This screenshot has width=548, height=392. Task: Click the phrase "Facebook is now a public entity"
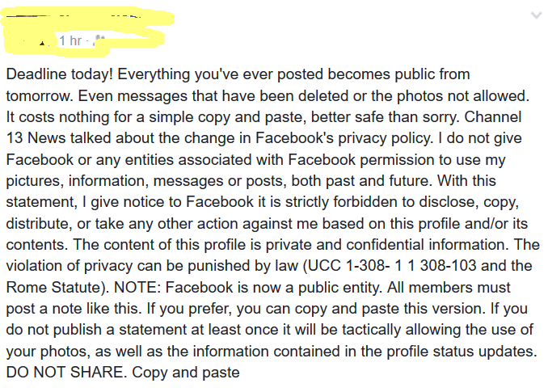272,288
